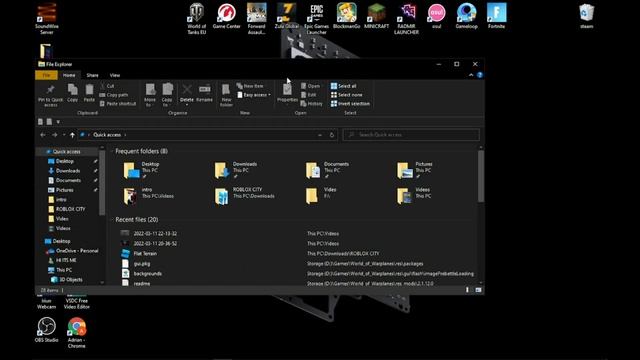Select Epic Games Launcher desktop shortcut
Image resolution: width=640 pixels, height=360 pixels.
click(316, 19)
